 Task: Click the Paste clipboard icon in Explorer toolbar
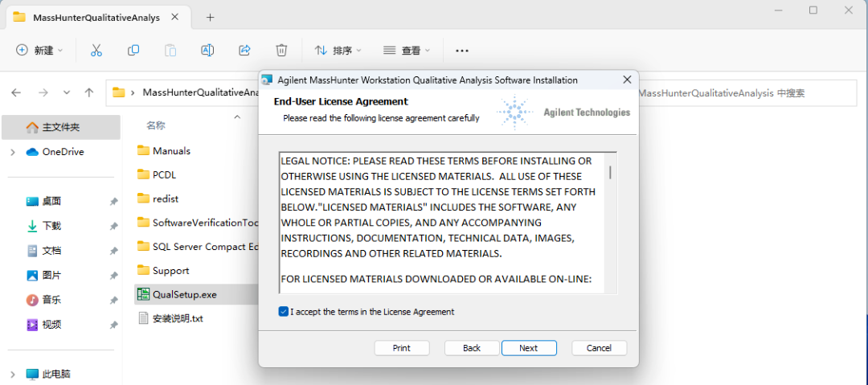click(170, 51)
